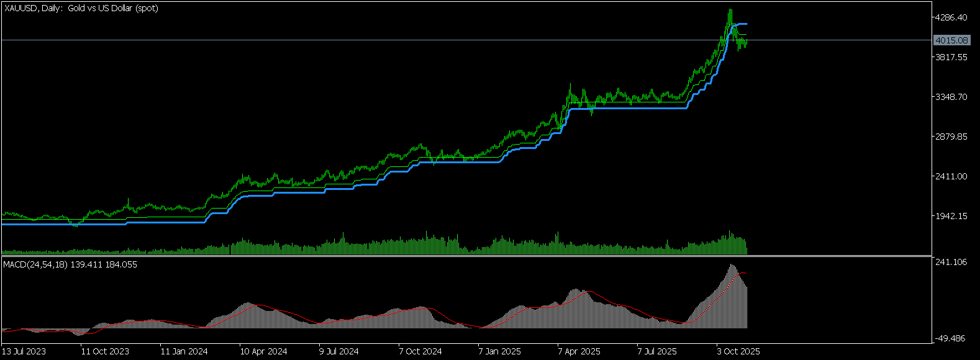
Task: Select the 9 Jul 2024 date marker
Action: (339, 351)
